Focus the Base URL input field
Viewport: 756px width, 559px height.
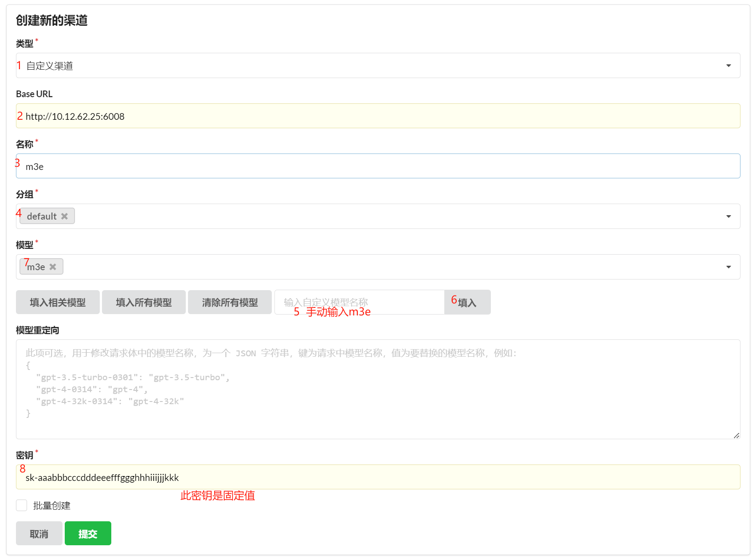pos(378,116)
